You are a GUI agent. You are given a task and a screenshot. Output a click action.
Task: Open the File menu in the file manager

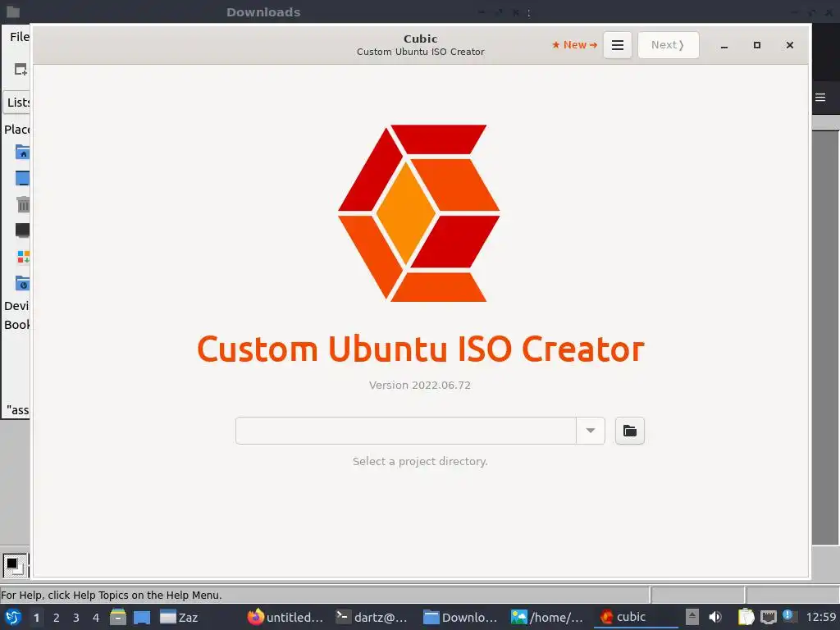pyautogui.click(x=19, y=37)
